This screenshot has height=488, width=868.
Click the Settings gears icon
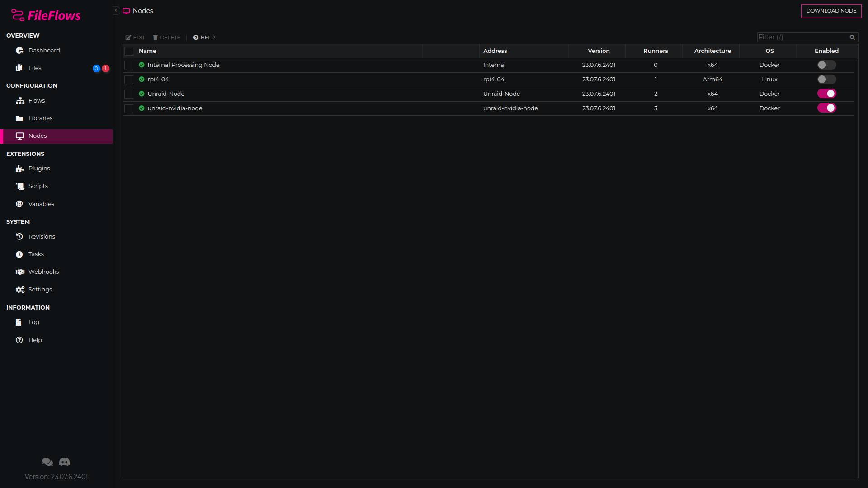coord(20,290)
